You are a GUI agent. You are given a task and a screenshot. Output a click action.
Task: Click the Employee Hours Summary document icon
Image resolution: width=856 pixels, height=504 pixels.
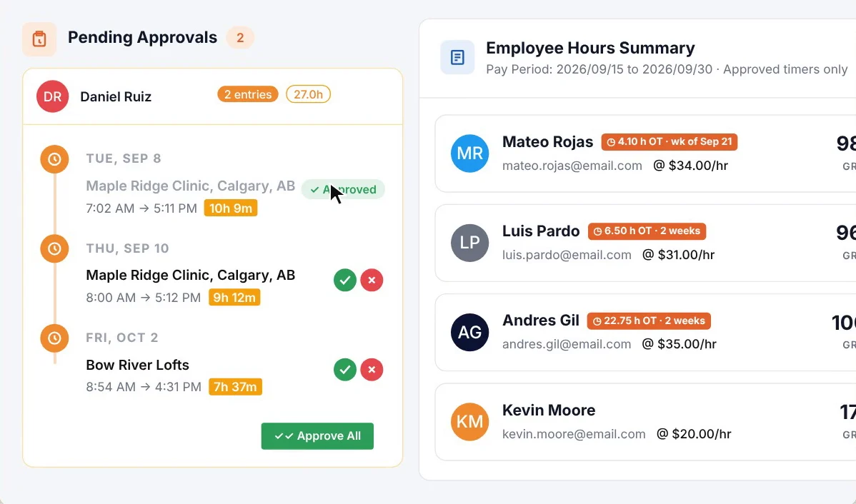pyautogui.click(x=457, y=56)
